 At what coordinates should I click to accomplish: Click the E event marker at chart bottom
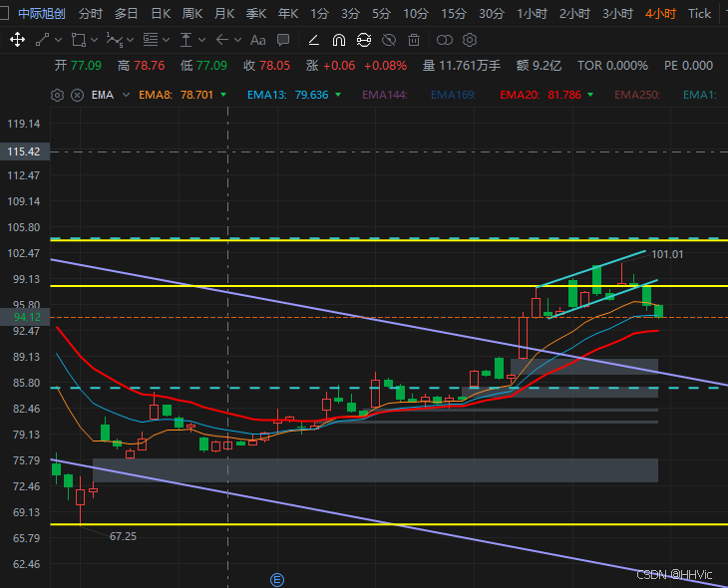[x=277, y=580]
